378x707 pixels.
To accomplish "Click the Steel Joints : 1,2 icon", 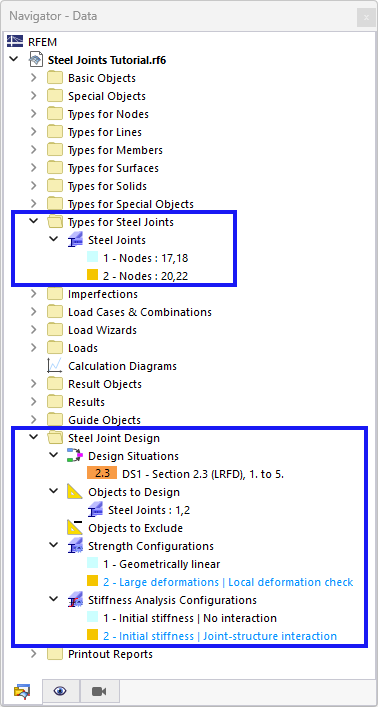I will [x=95, y=510].
